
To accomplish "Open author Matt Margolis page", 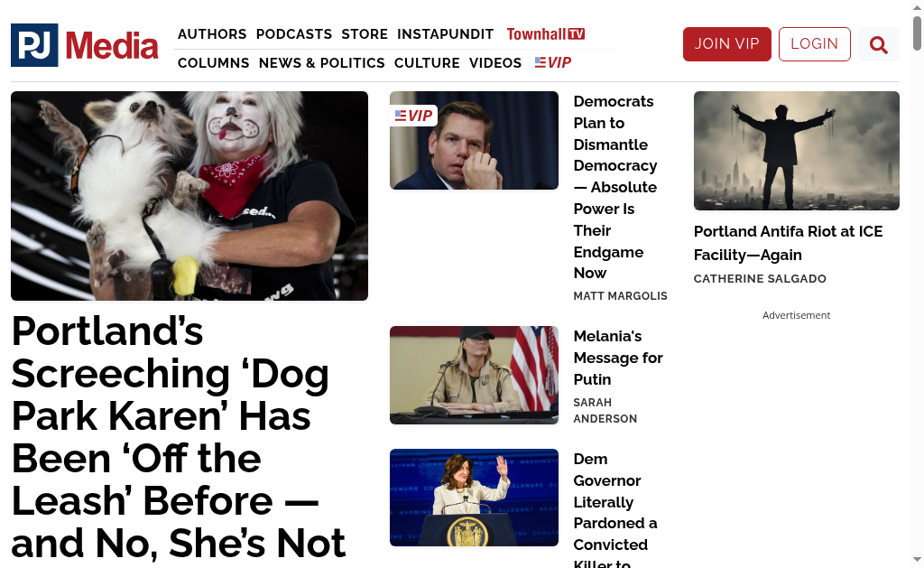I will [x=620, y=296].
